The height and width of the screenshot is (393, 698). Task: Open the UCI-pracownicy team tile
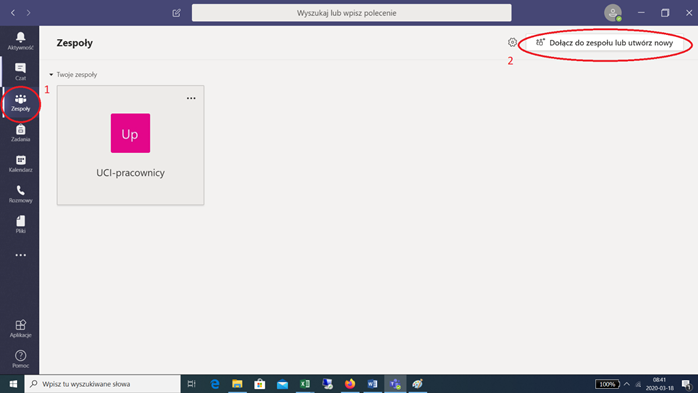(130, 145)
